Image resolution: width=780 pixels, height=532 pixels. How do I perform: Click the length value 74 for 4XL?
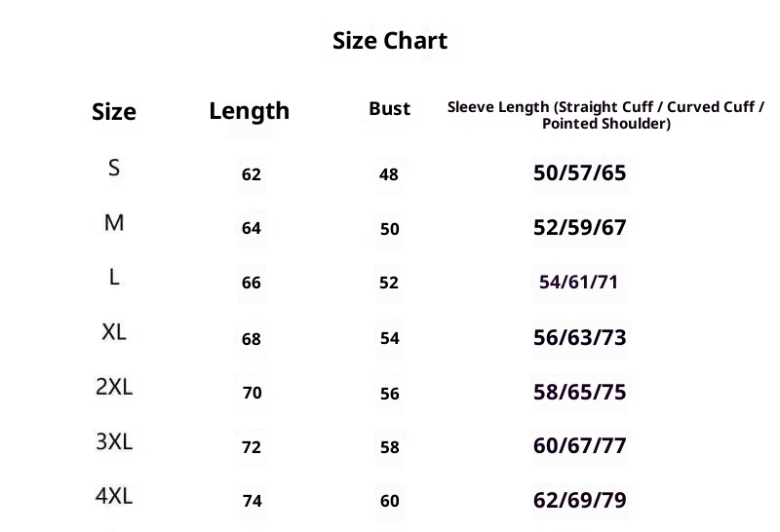pos(252,502)
